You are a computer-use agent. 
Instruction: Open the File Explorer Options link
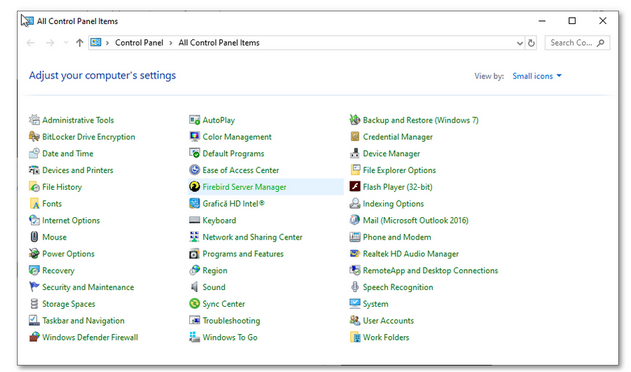pos(399,170)
